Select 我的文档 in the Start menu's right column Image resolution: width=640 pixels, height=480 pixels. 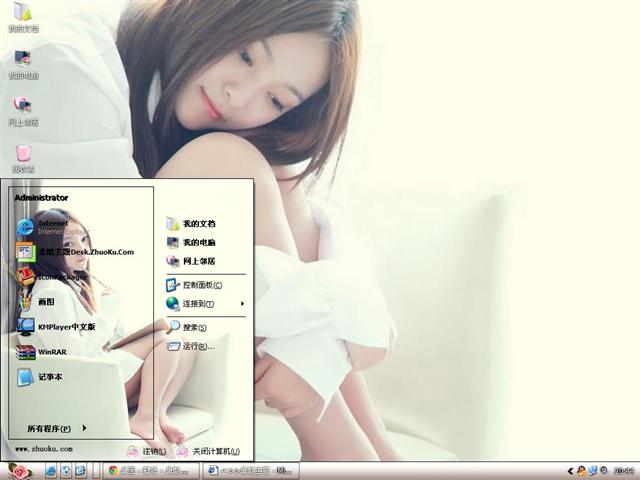point(197,224)
